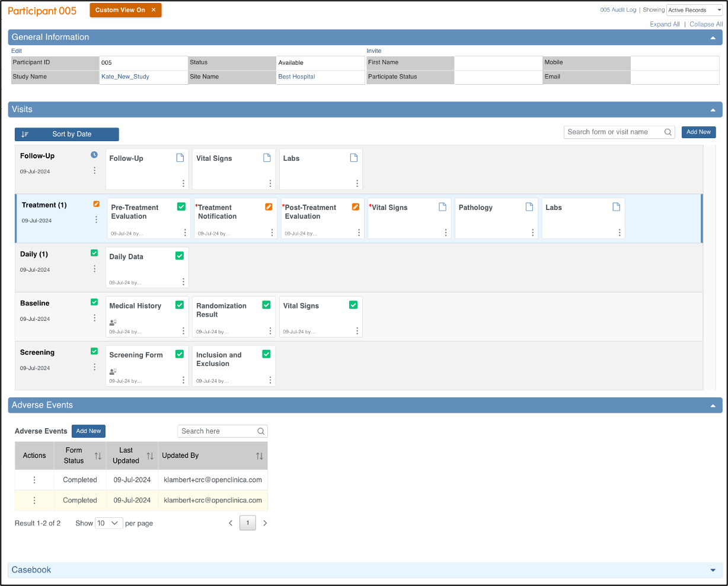Open the Showing Active Records dropdown
This screenshot has width=728, height=586.
tap(694, 10)
